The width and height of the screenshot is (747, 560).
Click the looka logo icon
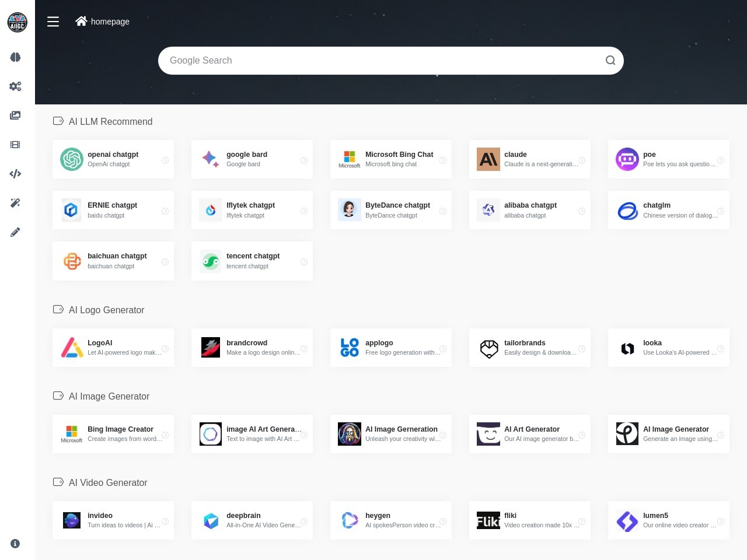point(627,348)
